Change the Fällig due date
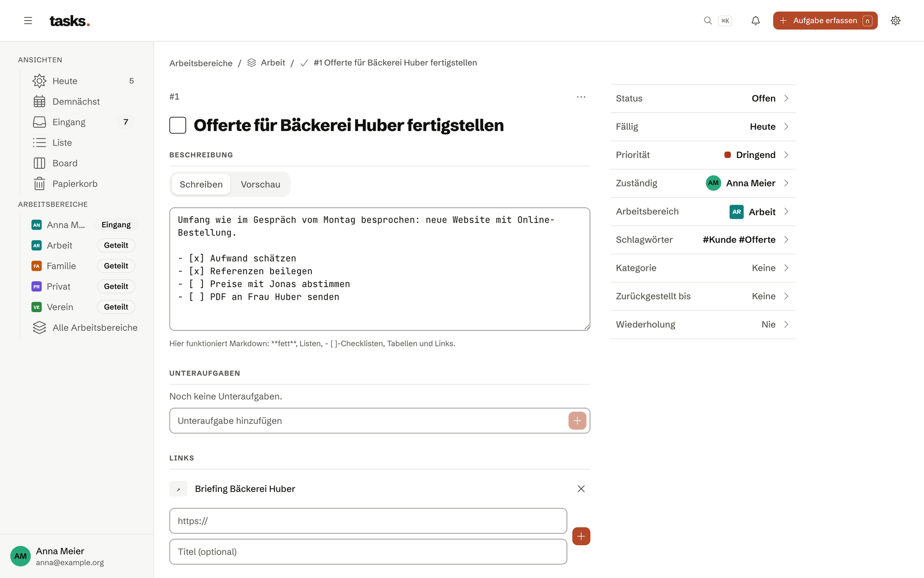 pyautogui.click(x=703, y=127)
